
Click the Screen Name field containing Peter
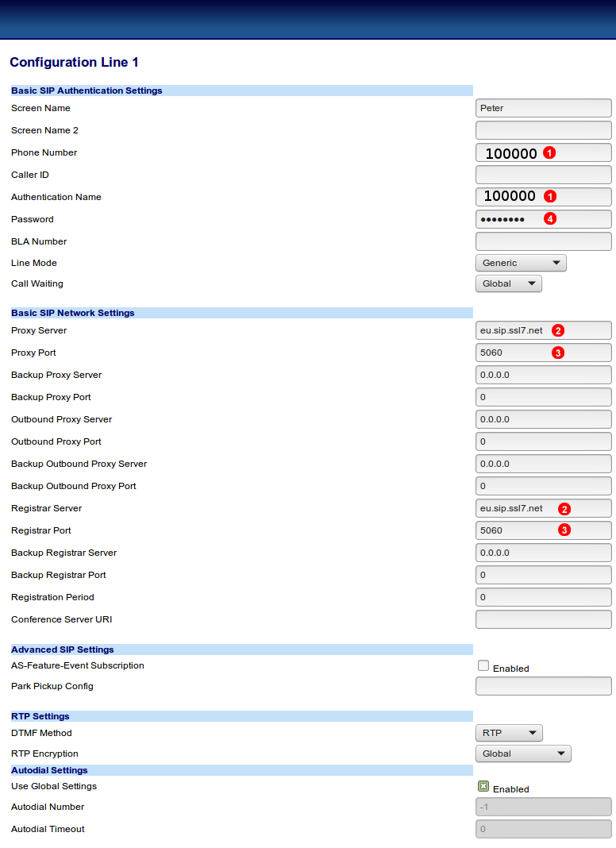543,108
